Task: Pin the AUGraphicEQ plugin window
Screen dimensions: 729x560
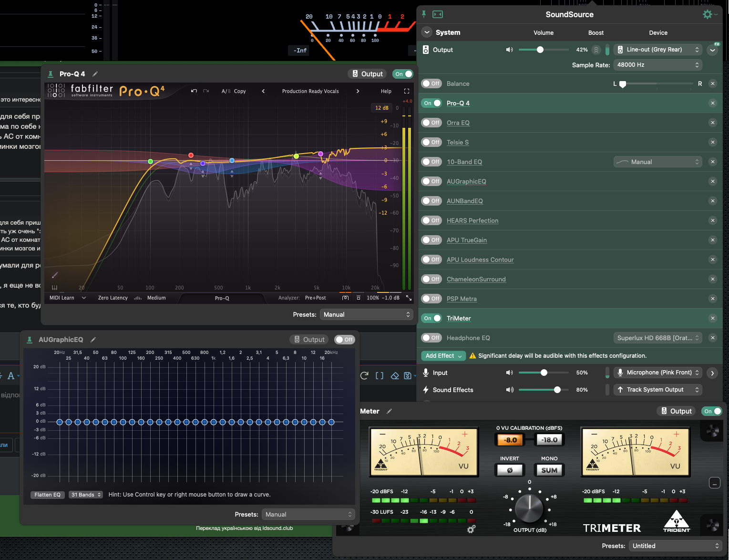Action: pos(30,340)
